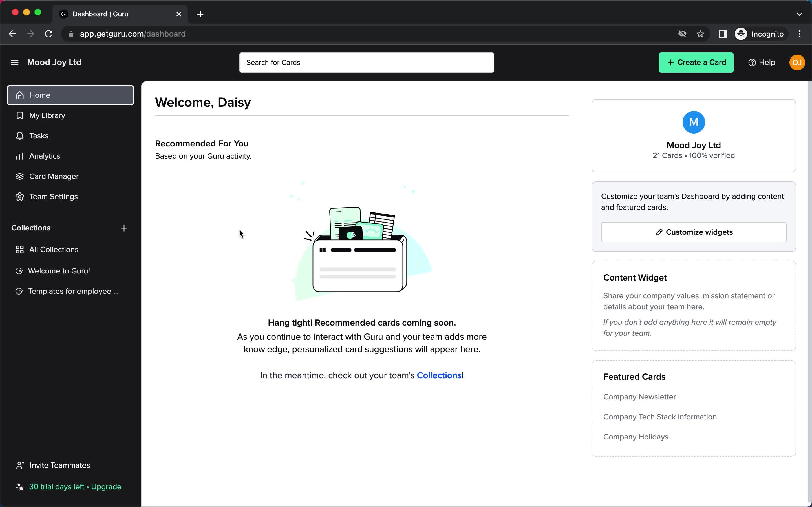Open the Card Manager icon
The image size is (812, 507).
click(19, 176)
